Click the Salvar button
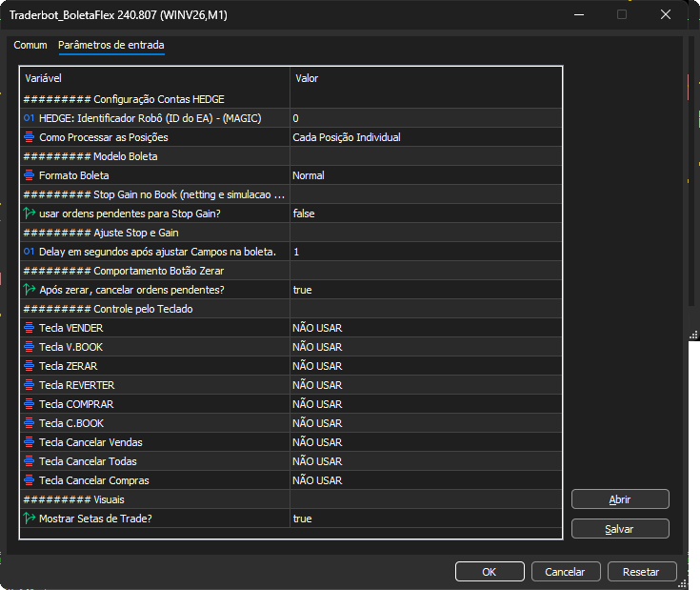This screenshot has width=700, height=590. 620,529
